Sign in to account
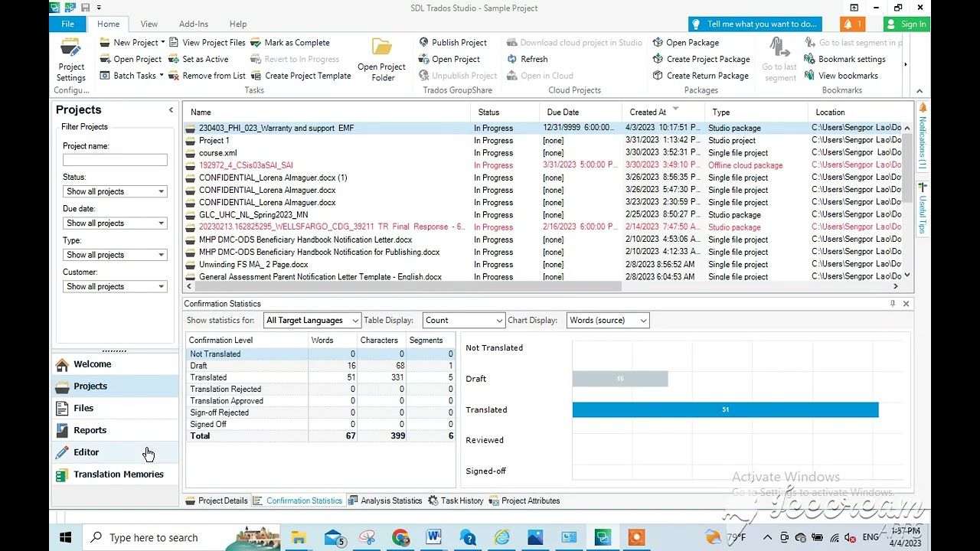 point(906,24)
